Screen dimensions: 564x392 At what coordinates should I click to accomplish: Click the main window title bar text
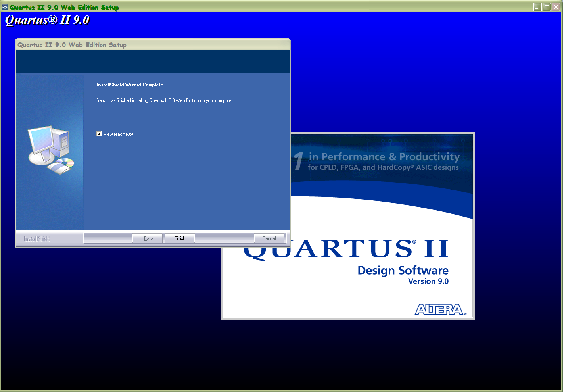[64, 8]
